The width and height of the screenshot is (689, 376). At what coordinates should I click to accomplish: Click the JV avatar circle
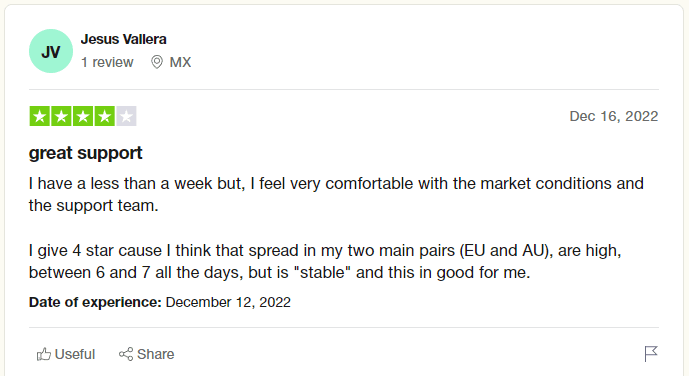51,51
